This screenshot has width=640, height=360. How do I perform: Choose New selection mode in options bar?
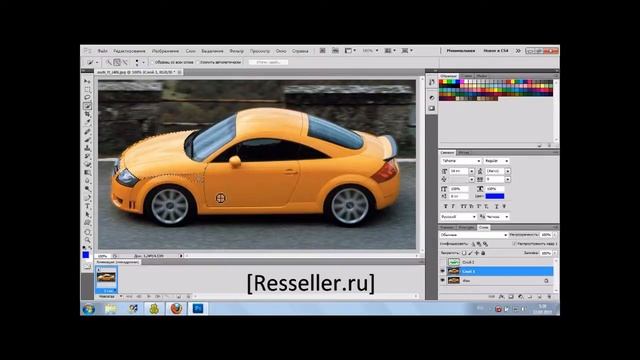[109, 62]
